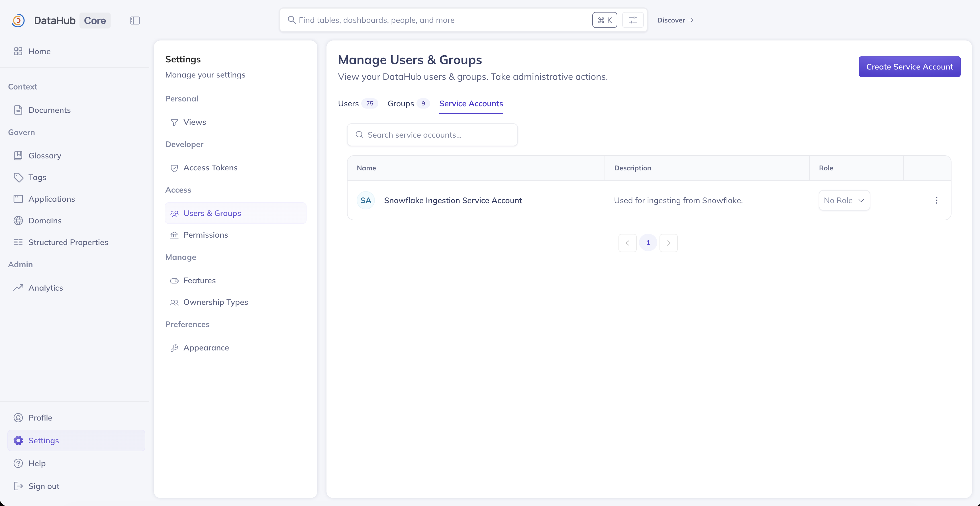Collapse the sidebar with the panel icon
The image size is (980, 506).
[135, 21]
